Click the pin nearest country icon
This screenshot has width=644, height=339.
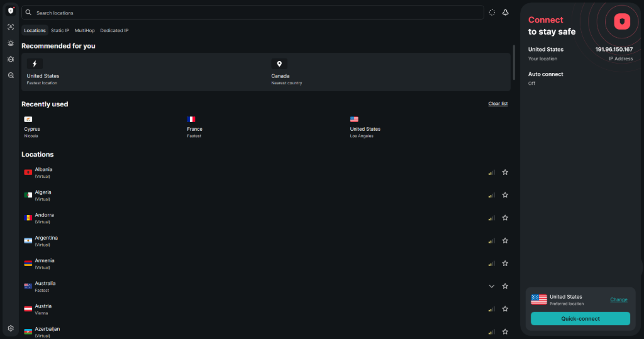279,64
